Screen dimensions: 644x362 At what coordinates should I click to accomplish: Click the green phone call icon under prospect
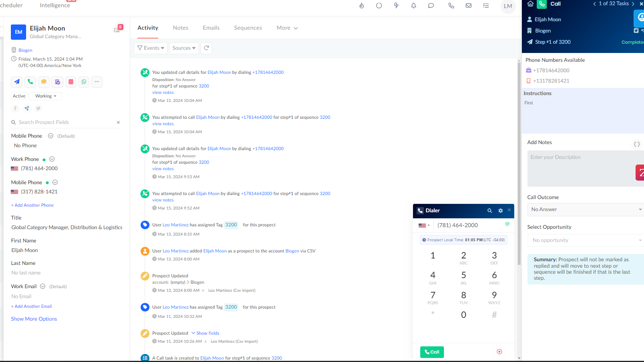31,82
